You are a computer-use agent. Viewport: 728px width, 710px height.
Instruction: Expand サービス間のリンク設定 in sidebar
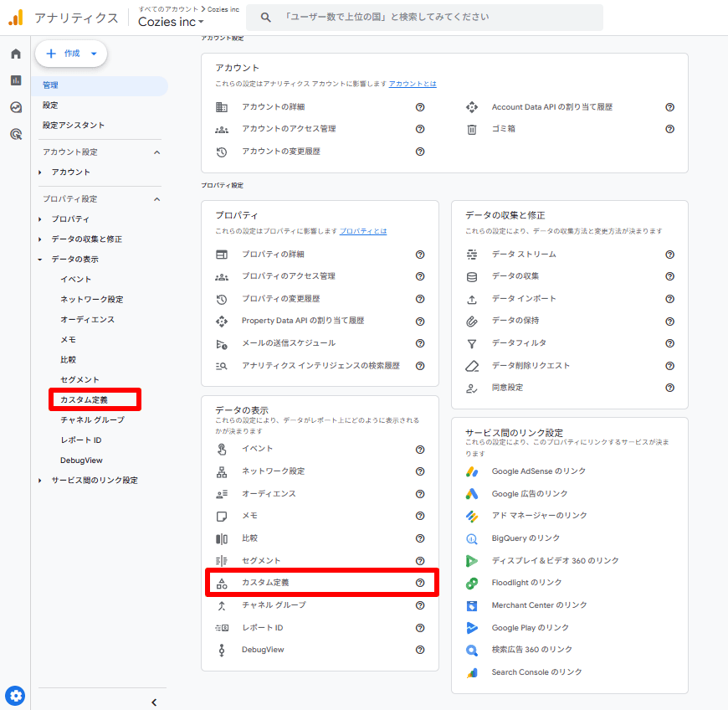[x=40, y=481]
